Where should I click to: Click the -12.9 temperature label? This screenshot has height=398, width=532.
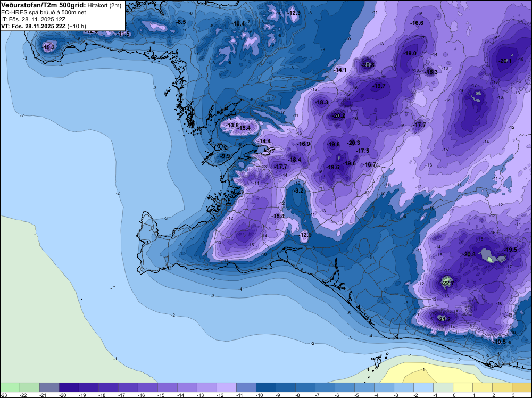click(x=305, y=235)
